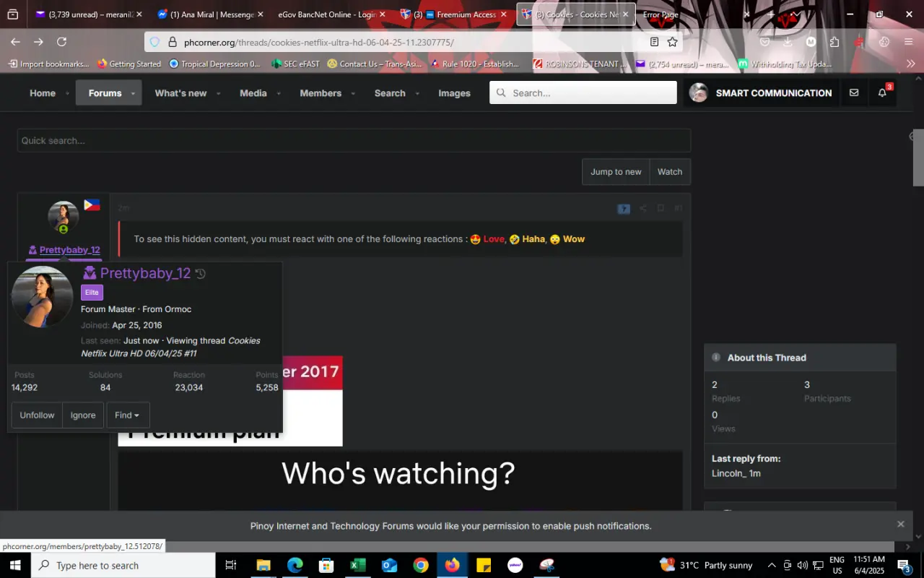Open Firefox downloads arrow icon
Viewport: 924px width, 578px height.
point(788,42)
